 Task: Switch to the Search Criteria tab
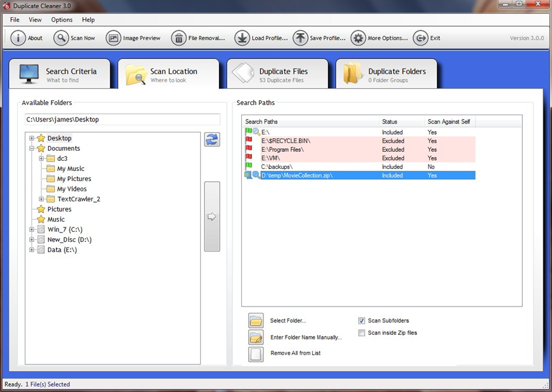tap(60, 73)
